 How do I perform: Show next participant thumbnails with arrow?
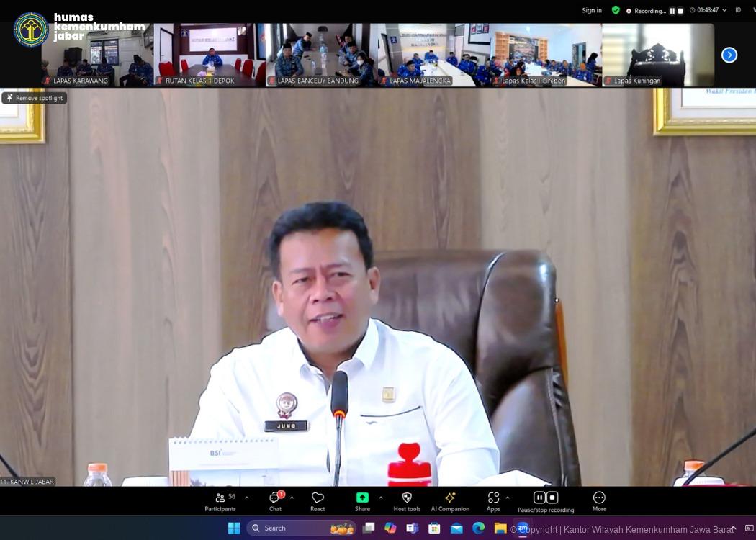pyautogui.click(x=729, y=55)
